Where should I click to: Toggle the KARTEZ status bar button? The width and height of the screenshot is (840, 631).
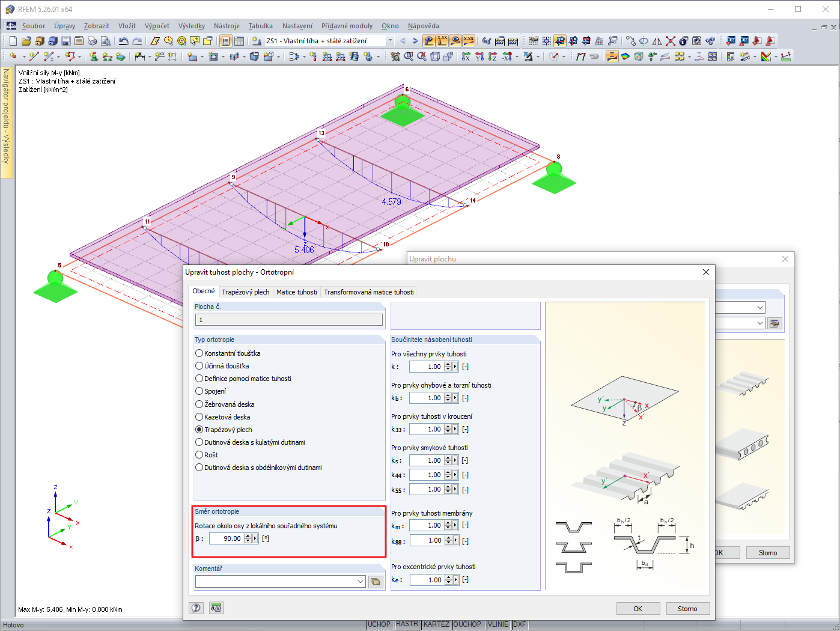click(x=437, y=625)
